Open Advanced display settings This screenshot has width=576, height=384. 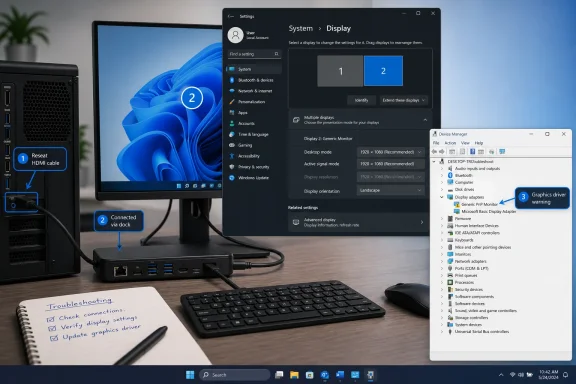[x=359, y=222]
